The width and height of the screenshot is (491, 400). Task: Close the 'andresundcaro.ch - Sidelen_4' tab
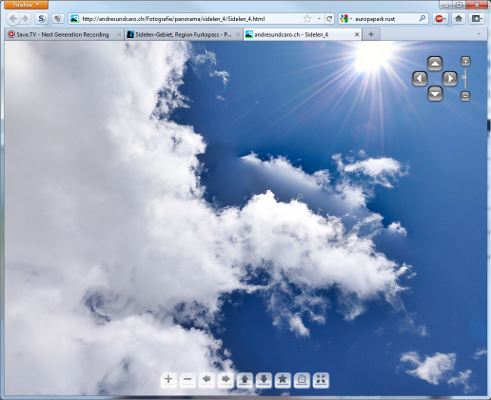tap(357, 34)
